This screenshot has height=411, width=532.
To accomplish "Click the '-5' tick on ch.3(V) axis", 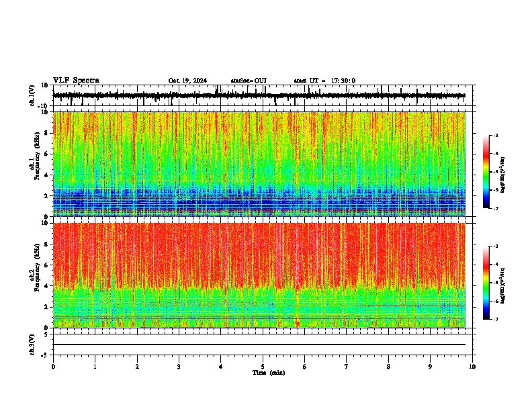I will click(45, 355).
